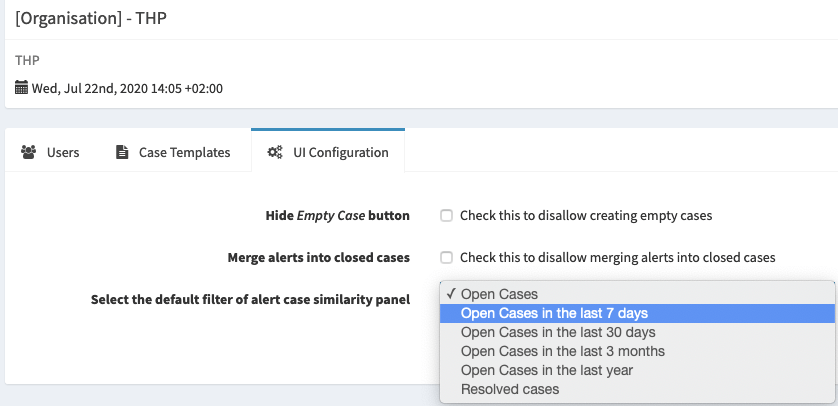Click 'Check this to disallow creating empty cases'
The width and height of the screenshot is (838, 406).
coord(585,215)
